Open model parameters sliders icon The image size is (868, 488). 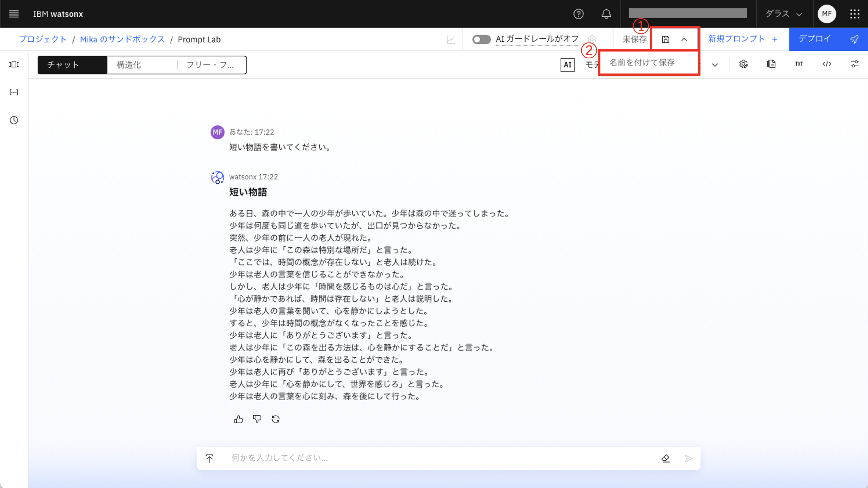854,64
